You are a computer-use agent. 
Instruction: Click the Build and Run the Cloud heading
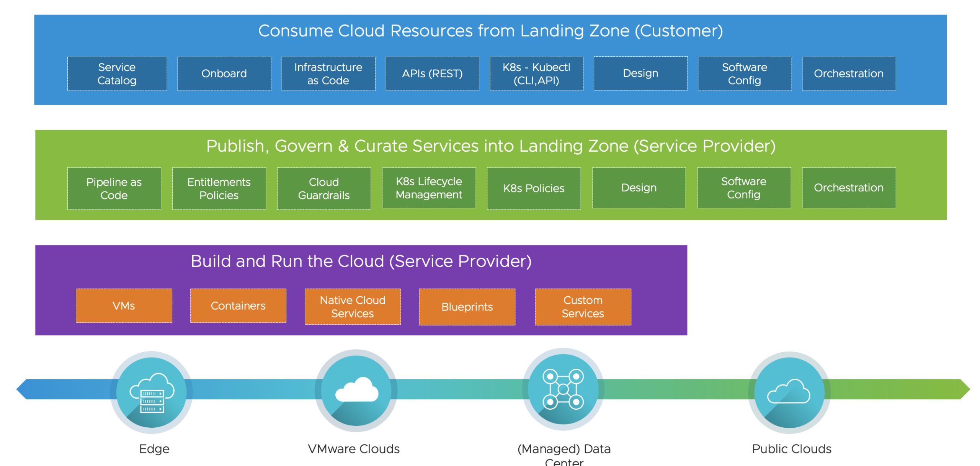(x=361, y=262)
